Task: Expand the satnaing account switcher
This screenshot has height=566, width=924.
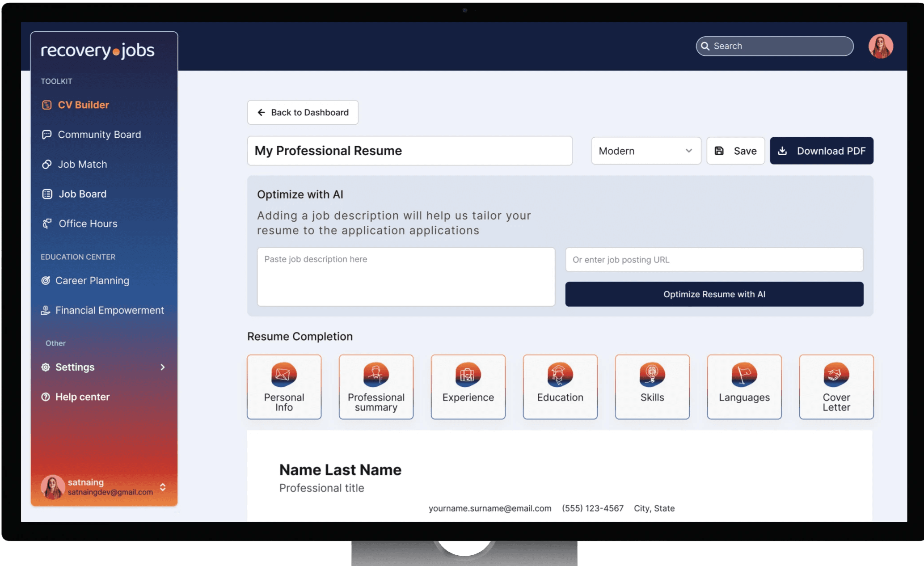Action: pyautogui.click(x=163, y=487)
